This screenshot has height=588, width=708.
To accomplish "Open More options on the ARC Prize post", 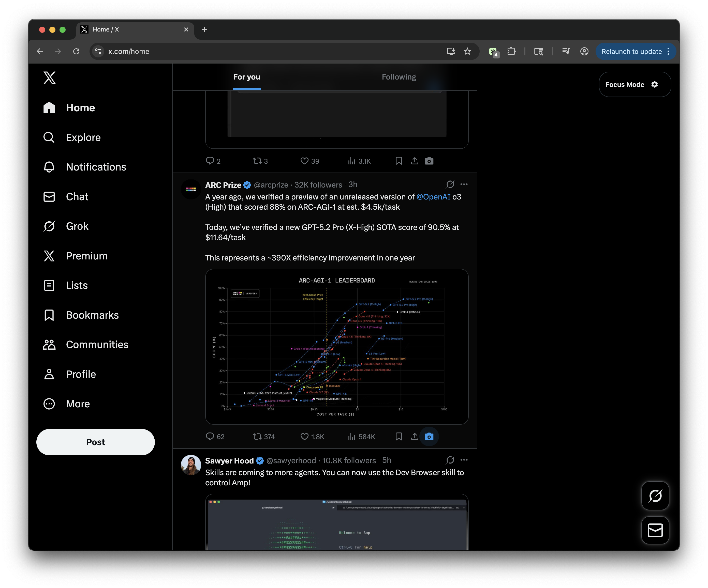I will [x=464, y=184].
